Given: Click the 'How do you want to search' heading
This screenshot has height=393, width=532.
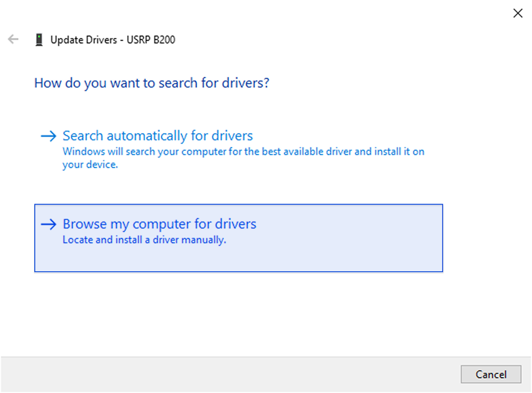Looking at the screenshot, I should pyautogui.click(x=152, y=83).
